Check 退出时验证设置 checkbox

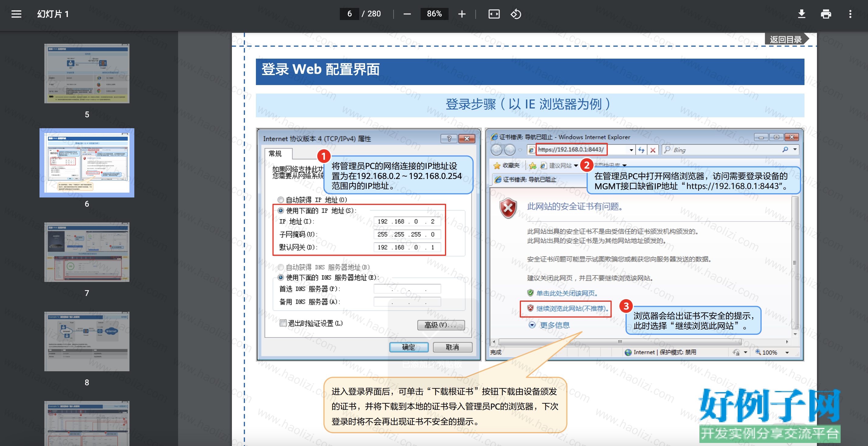click(x=283, y=323)
